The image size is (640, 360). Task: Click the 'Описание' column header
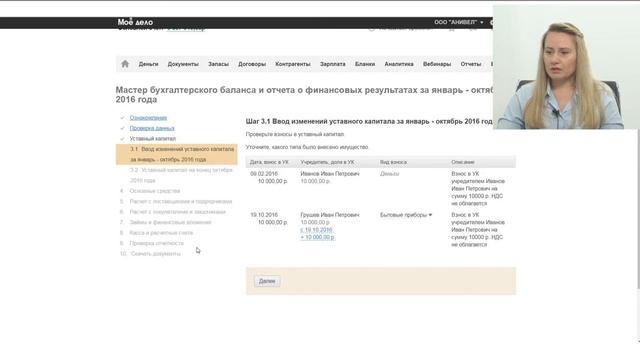point(463,162)
